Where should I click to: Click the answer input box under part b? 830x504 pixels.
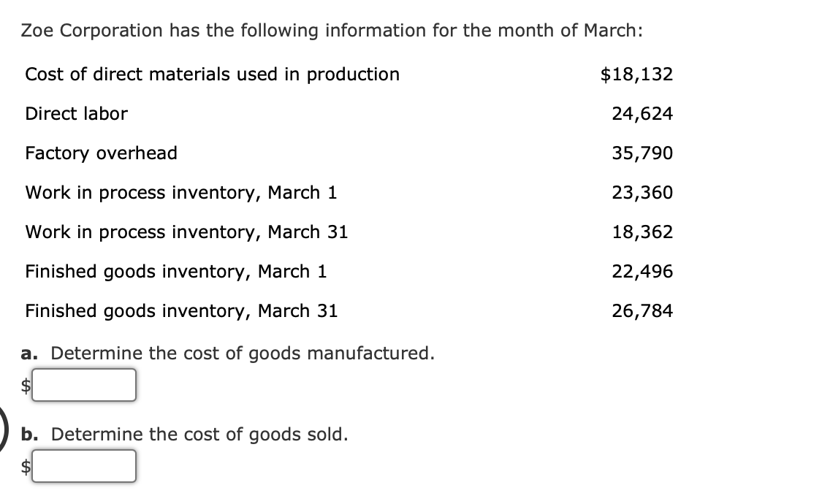[84, 465]
